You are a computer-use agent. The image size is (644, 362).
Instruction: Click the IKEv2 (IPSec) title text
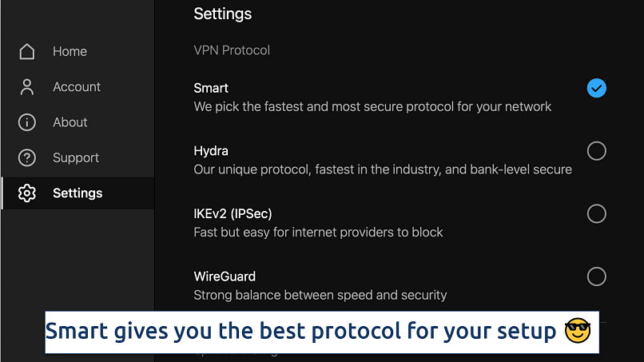tap(233, 213)
